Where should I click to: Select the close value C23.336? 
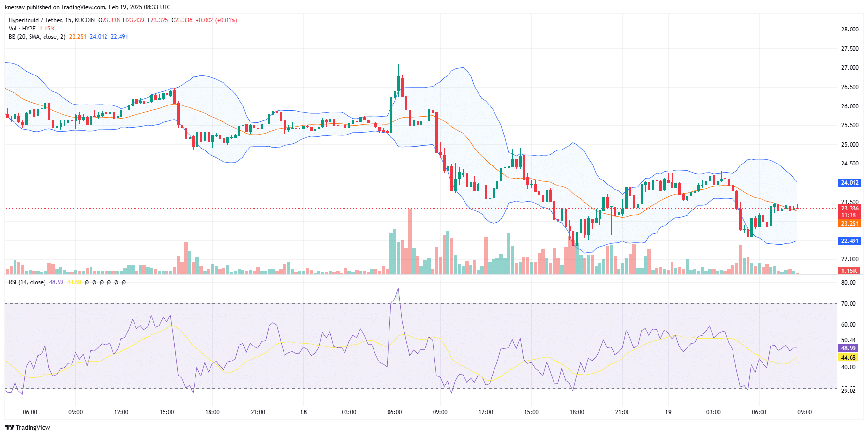[x=182, y=20]
